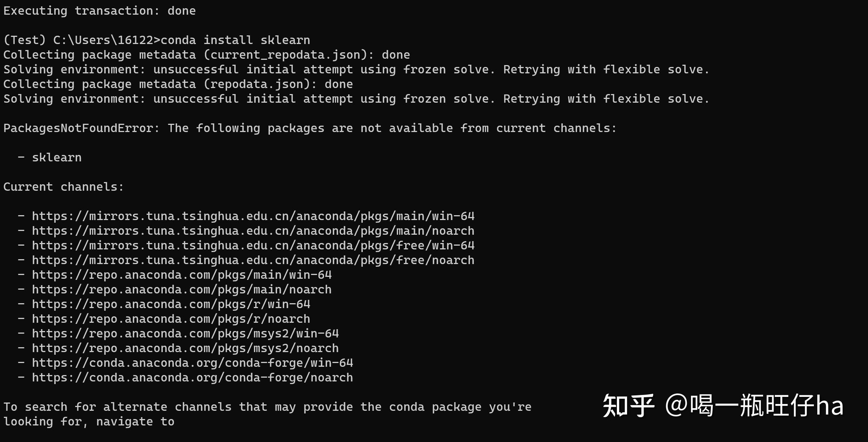Click the '- sklearn' missing package entry
Screen dimensions: 868x442
[x=50, y=158]
